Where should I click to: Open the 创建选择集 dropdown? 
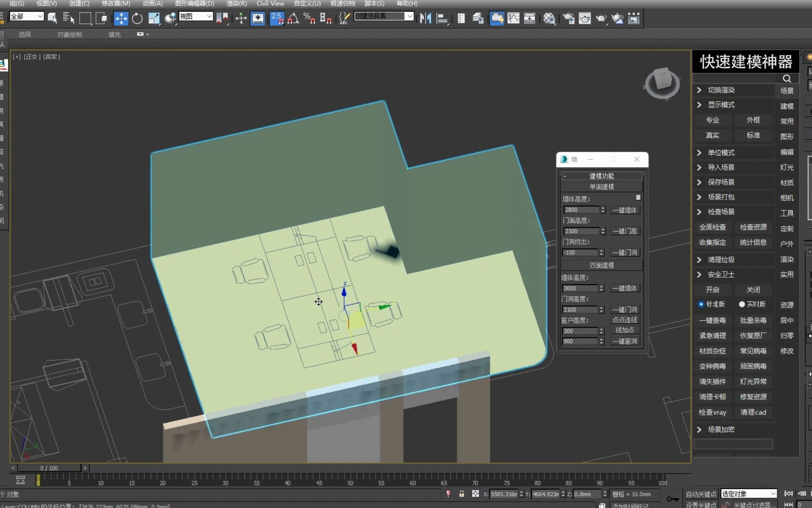(410, 16)
